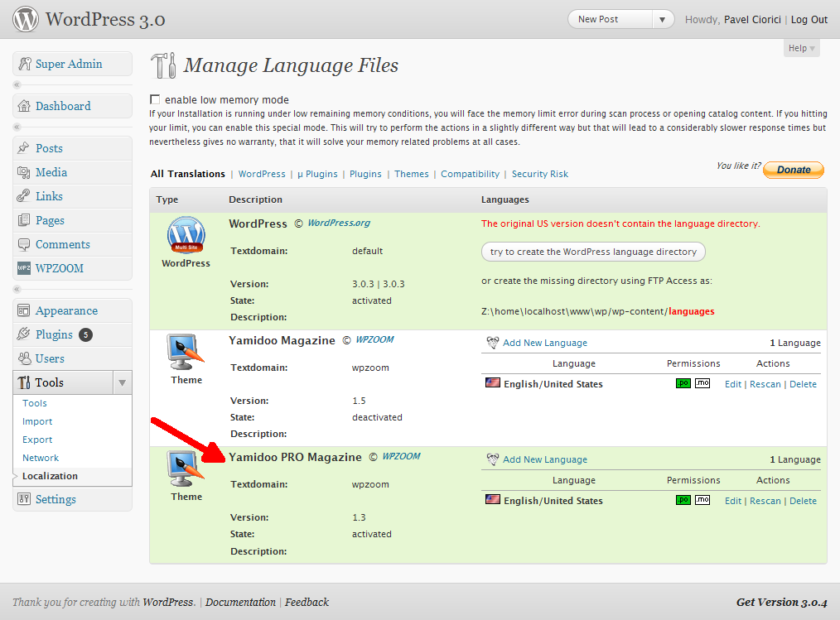Show WordPress translations filter

[262, 174]
